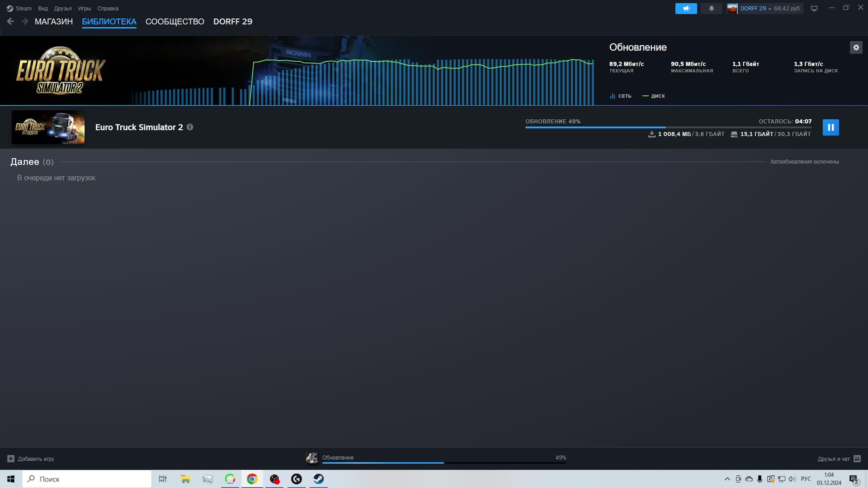Click Автообновления включены link

[804, 162]
